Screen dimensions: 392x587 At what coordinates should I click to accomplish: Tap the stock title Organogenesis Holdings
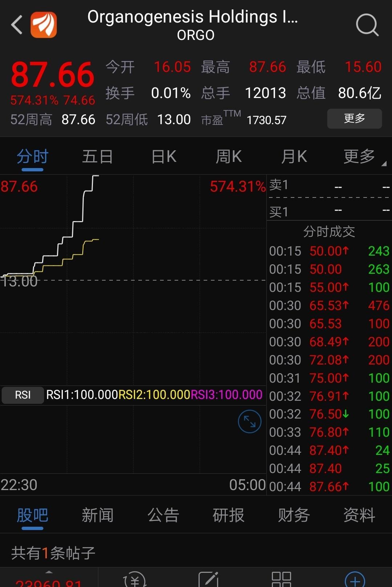(193, 17)
